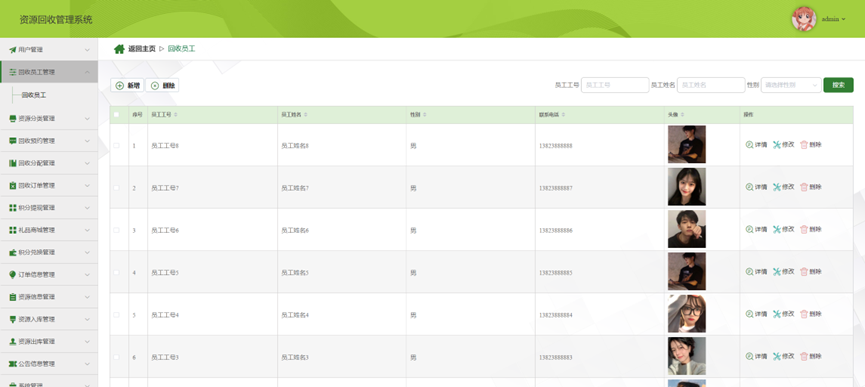Screen dimensions: 865x387
Task: Open the admin user dropdown menu
Action: [x=834, y=19]
